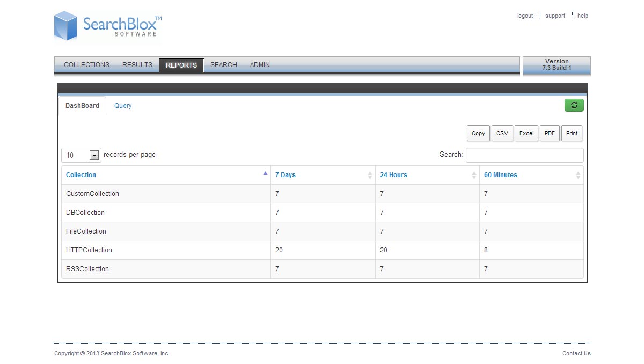Select the DBCollection row name

(x=85, y=213)
